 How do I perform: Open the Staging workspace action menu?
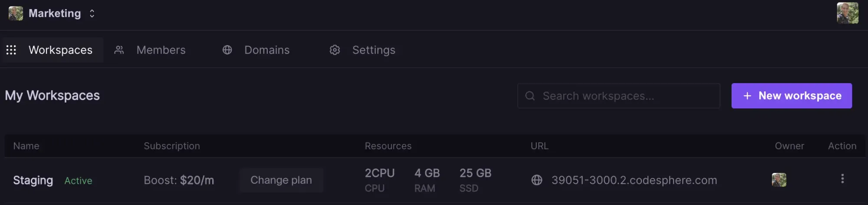pos(842,179)
